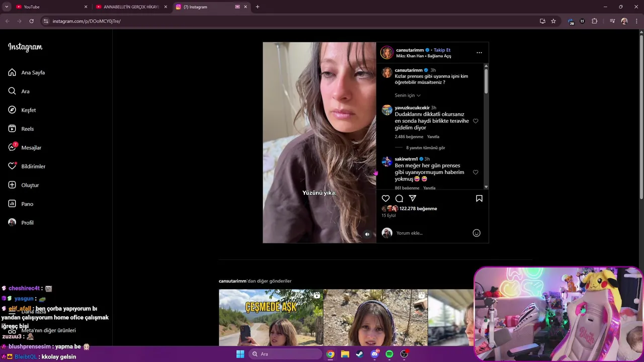Open the Chrome extensions puzzle icon
644x362 pixels.
(595, 21)
